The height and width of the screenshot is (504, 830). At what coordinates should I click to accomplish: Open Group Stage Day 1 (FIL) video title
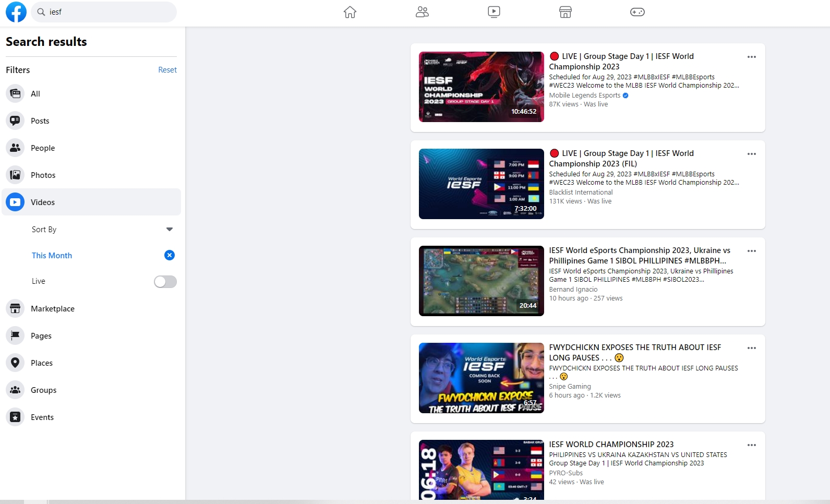tap(621, 159)
